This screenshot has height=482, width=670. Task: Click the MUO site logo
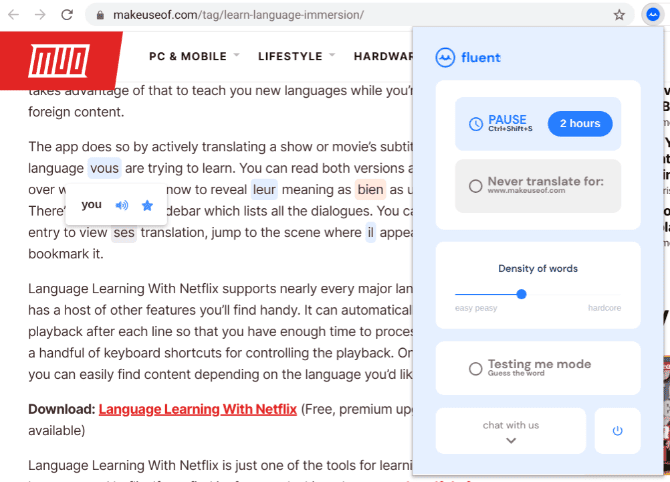click(x=59, y=60)
